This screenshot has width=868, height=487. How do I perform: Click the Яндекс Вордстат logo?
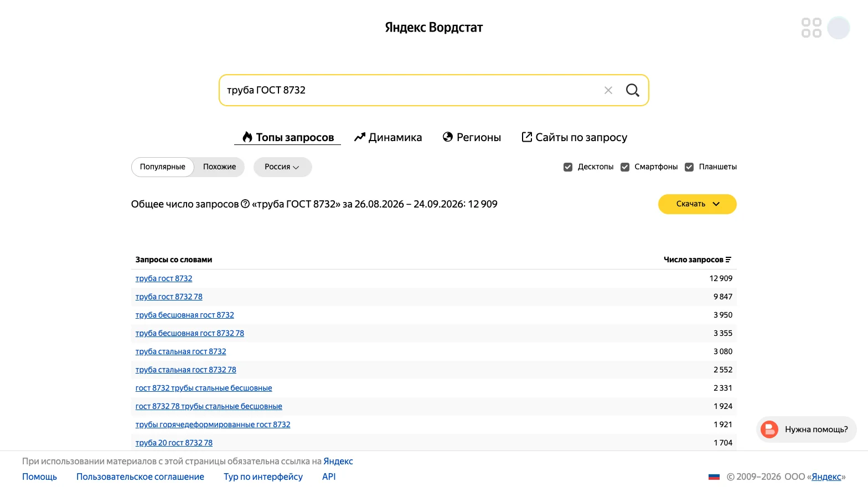[x=434, y=27]
